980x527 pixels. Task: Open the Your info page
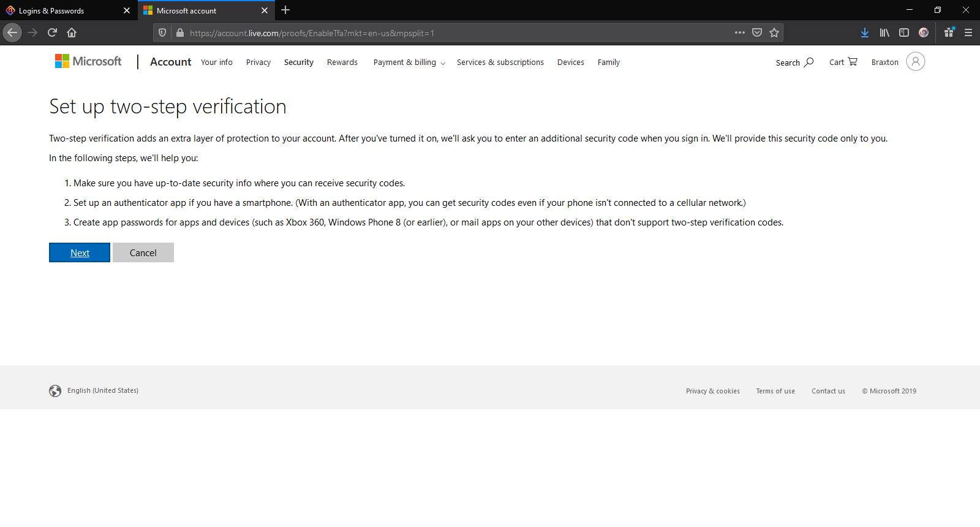coord(217,62)
